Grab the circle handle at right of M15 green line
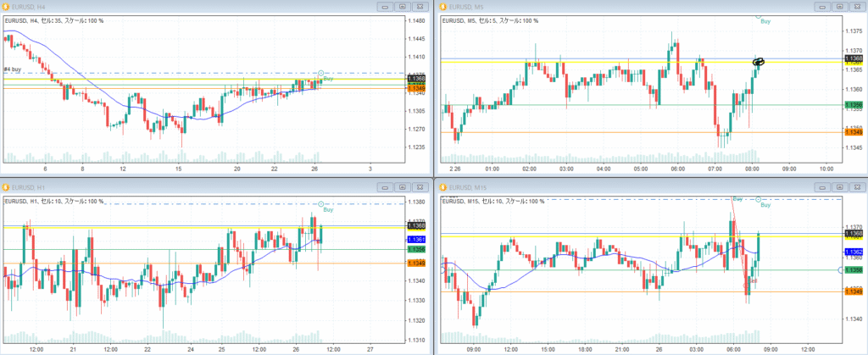Image resolution: width=868 pixels, height=355 pixels. coord(841,269)
